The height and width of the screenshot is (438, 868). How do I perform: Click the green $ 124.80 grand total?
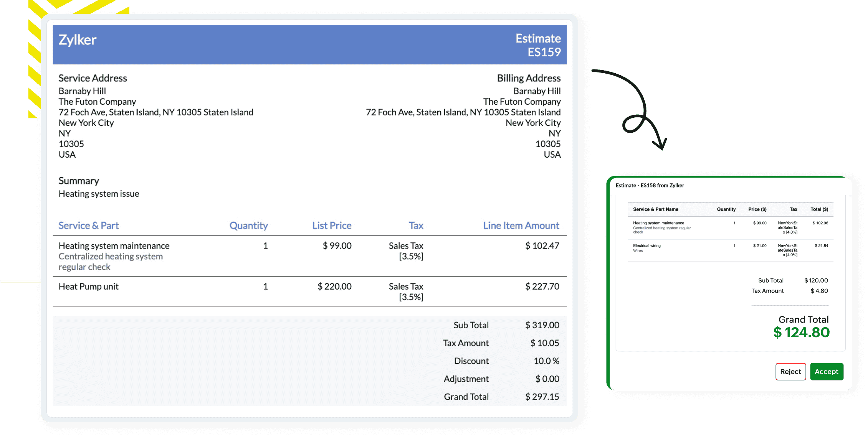point(801,332)
